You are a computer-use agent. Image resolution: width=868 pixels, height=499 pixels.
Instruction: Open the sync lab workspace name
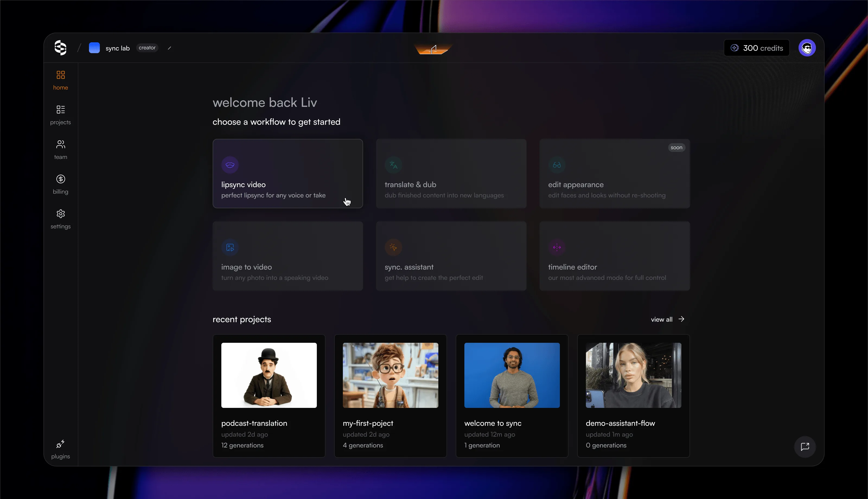117,48
